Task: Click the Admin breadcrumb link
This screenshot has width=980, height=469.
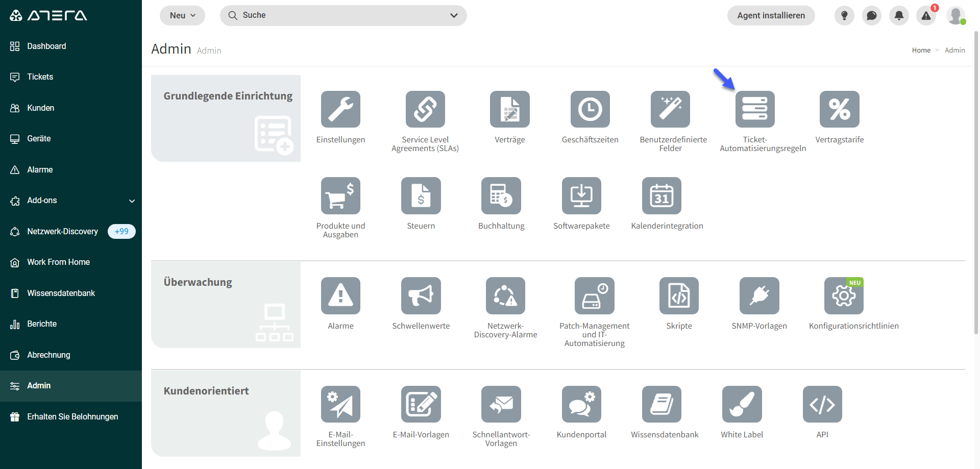Action: [x=954, y=50]
